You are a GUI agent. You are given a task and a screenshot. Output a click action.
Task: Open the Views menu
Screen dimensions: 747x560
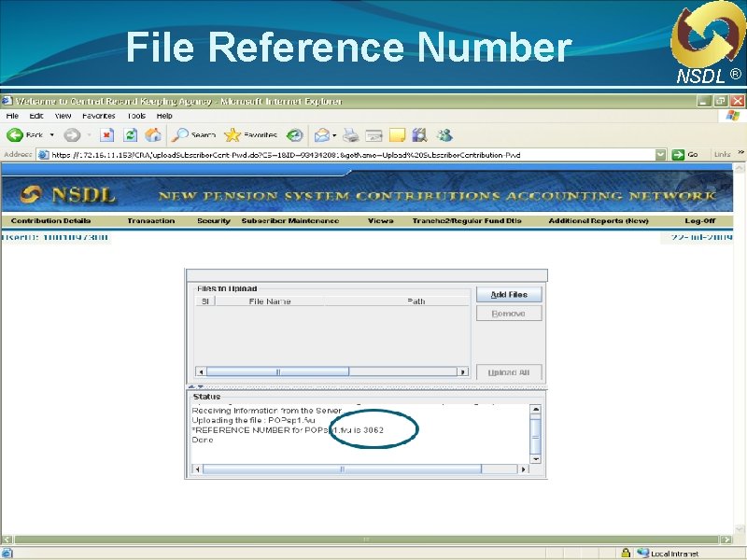click(381, 221)
